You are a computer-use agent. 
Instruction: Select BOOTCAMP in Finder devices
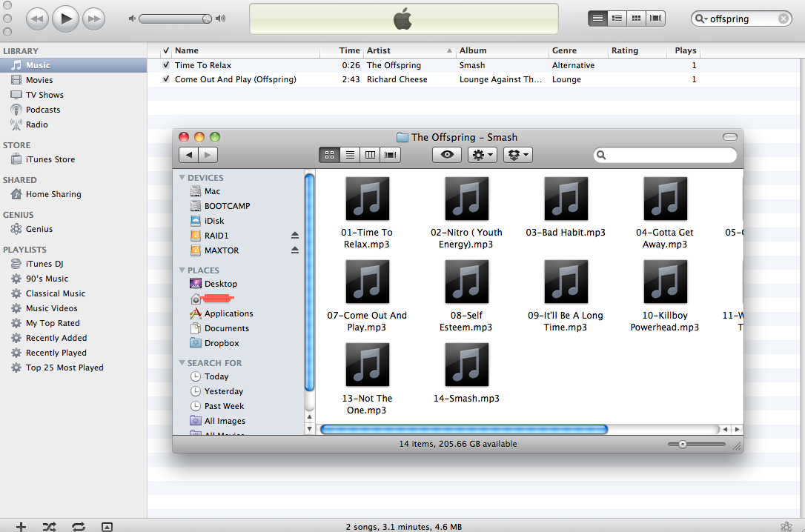click(x=239, y=206)
